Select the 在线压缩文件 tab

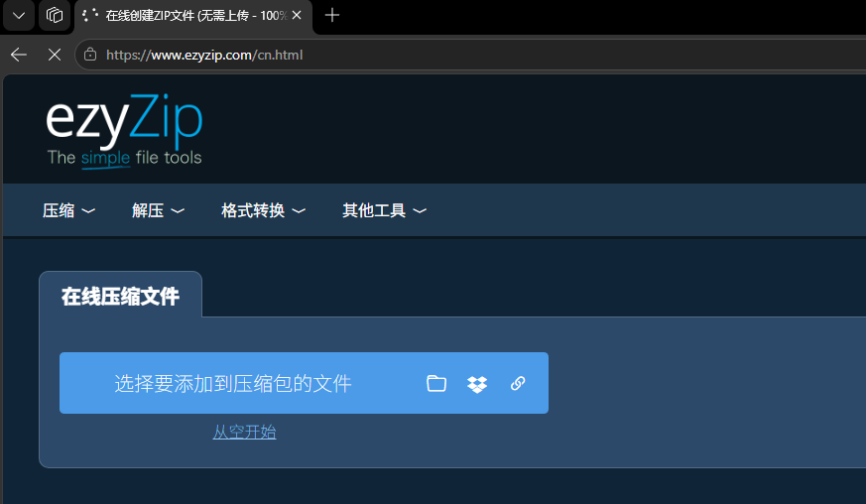[120, 297]
